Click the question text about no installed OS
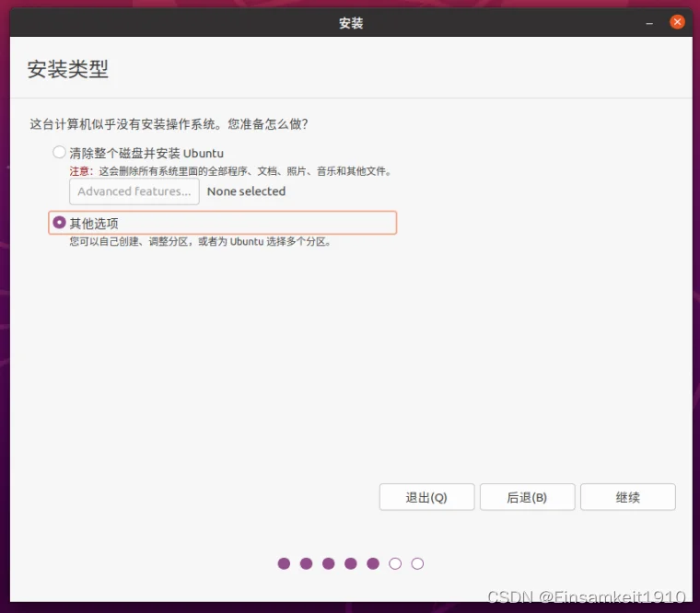Viewport: 700px width, 613px height. [169, 124]
